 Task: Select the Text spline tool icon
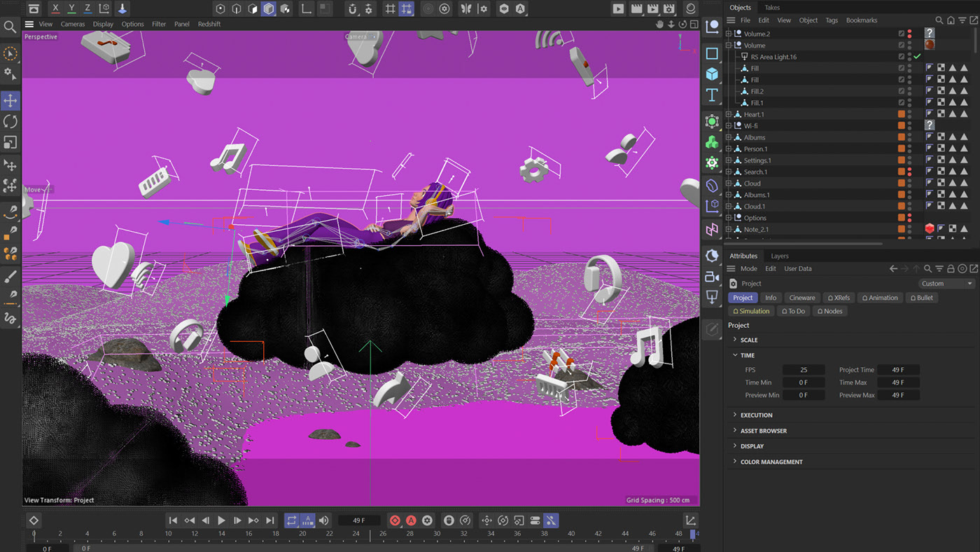(x=712, y=95)
